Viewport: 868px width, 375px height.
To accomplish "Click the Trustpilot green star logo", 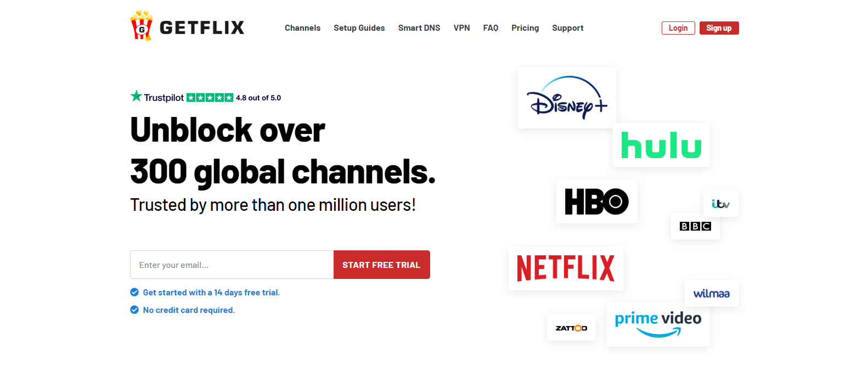I will coord(136,96).
